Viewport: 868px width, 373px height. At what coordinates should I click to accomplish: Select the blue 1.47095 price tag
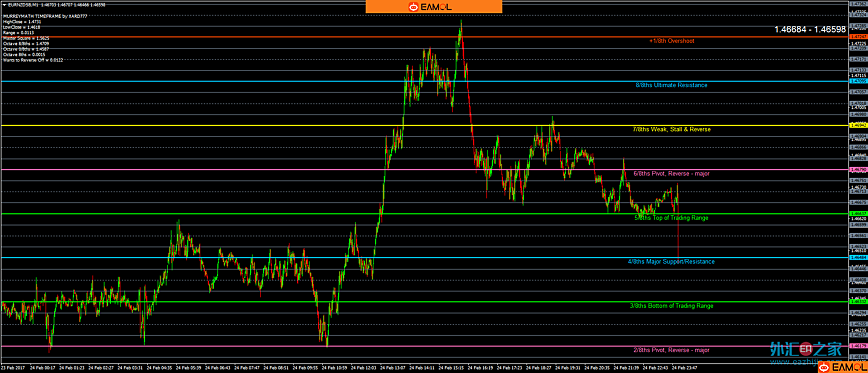click(858, 81)
